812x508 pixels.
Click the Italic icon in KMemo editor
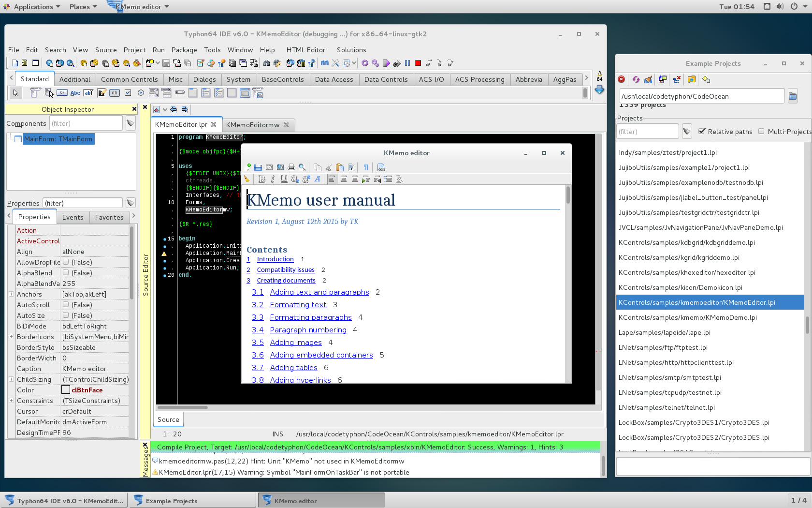point(273,179)
